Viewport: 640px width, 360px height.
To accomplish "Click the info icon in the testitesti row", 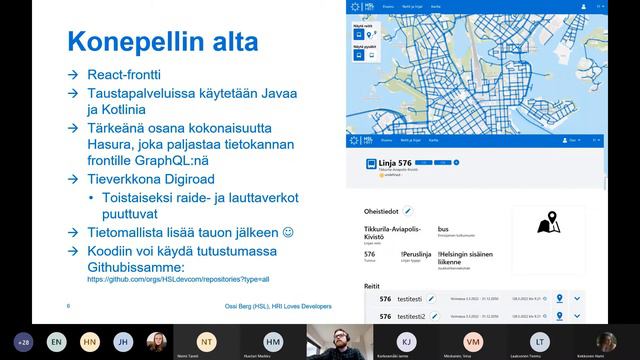I will [x=545, y=299].
